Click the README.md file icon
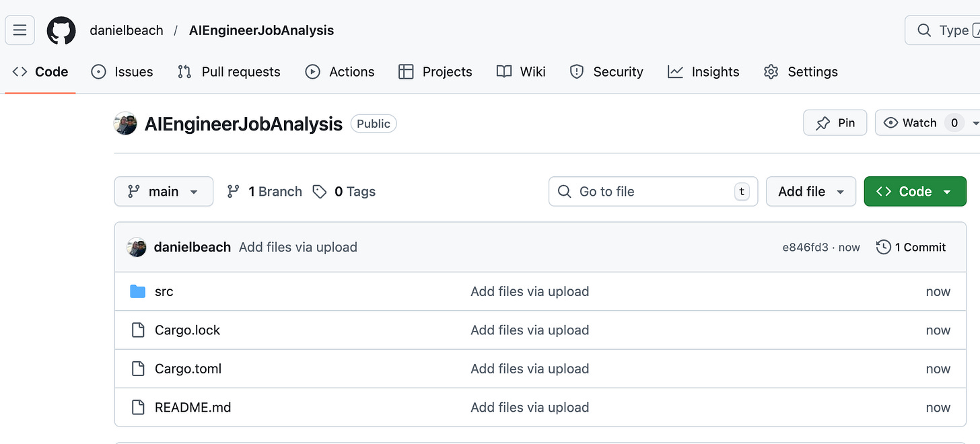 (x=138, y=408)
